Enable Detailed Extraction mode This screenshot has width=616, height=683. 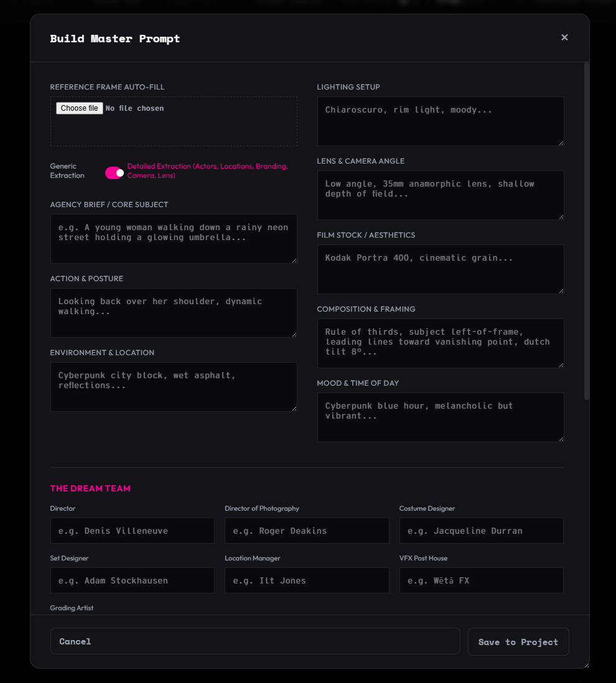click(x=114, y=172)
